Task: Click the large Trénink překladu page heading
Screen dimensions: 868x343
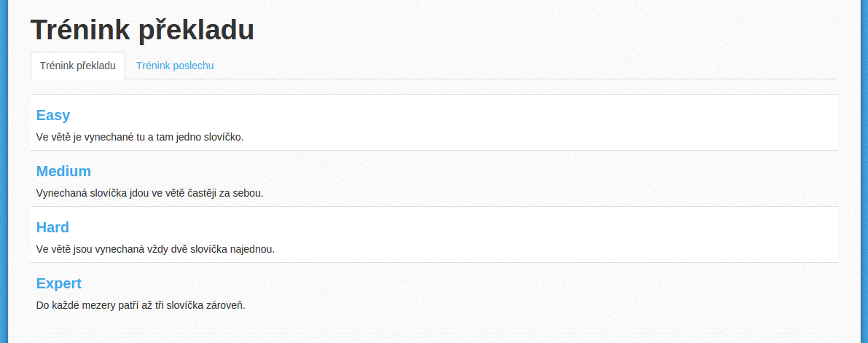Action: [x=142, y=30]
